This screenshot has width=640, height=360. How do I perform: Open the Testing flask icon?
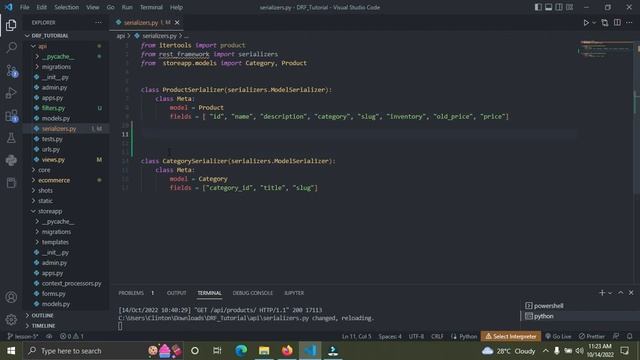(x=11, y=138)
